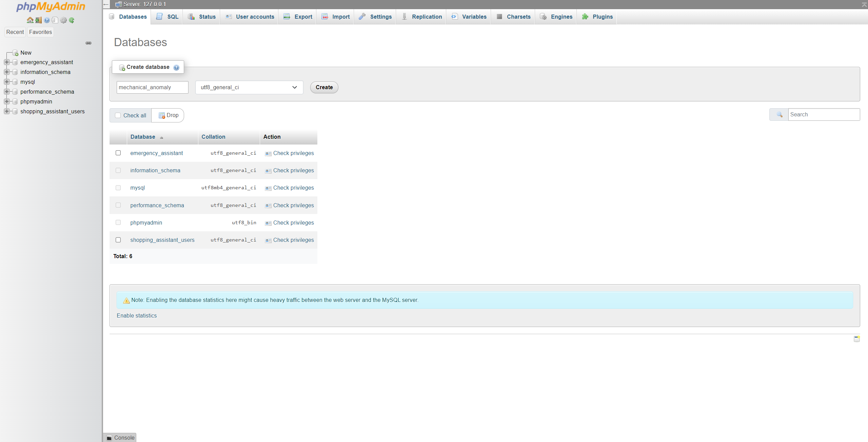Expand mysql node in navigation tree
The height and width of the screenshot is (442, 868).
[x=6, y=82]
